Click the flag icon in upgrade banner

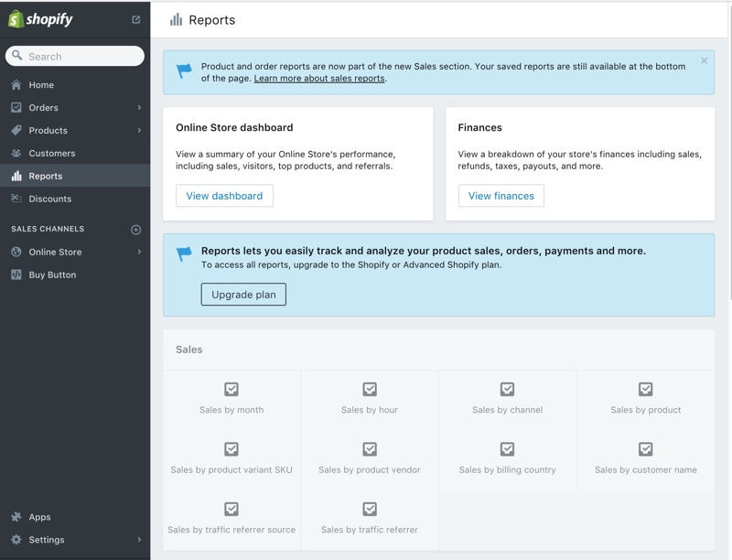tap(185, 253)
